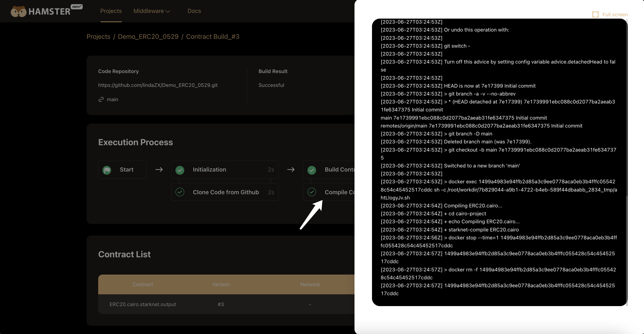Select ERC20.cairo.starknet.output contract row
The width and height of the screenshot is (644, 334).
tap(226, 304)
